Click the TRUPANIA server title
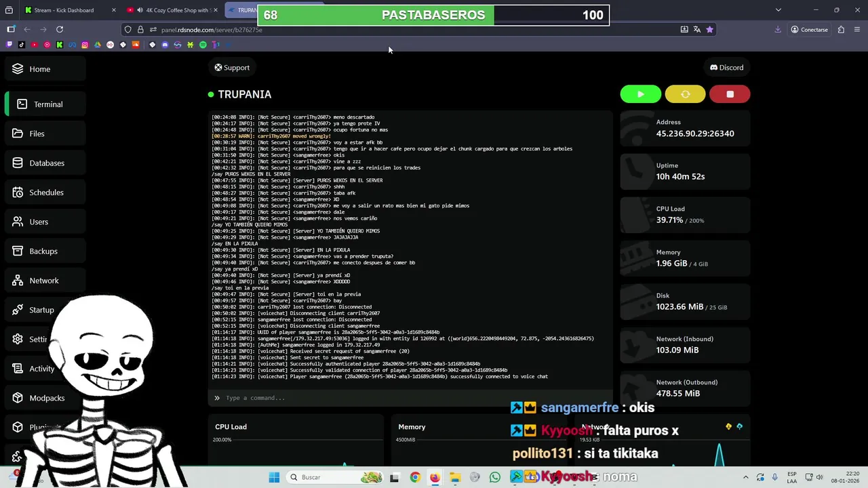868x488 pixels. point(244,94)
